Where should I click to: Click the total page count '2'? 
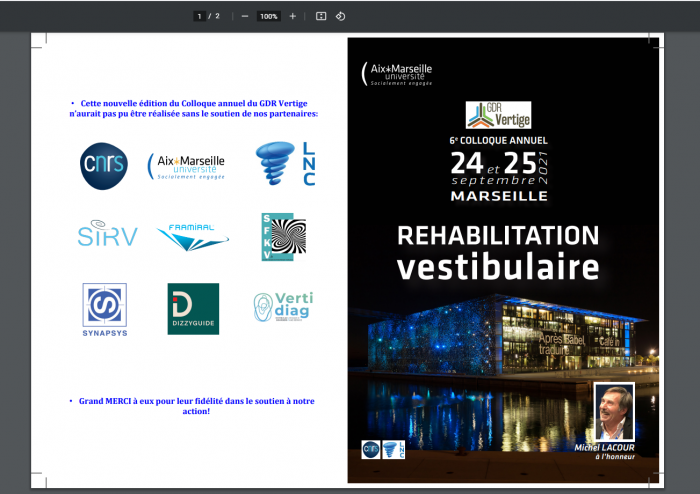217,16
